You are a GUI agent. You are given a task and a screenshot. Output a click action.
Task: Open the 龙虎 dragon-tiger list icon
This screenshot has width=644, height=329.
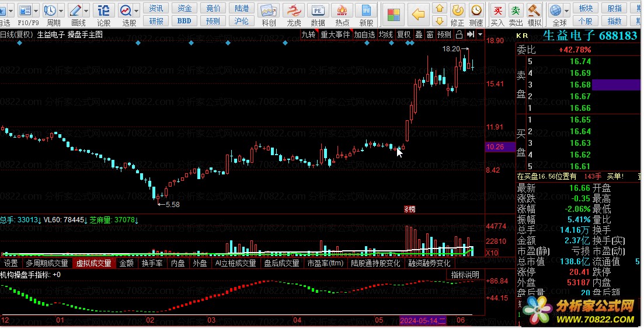click(294, 10)
